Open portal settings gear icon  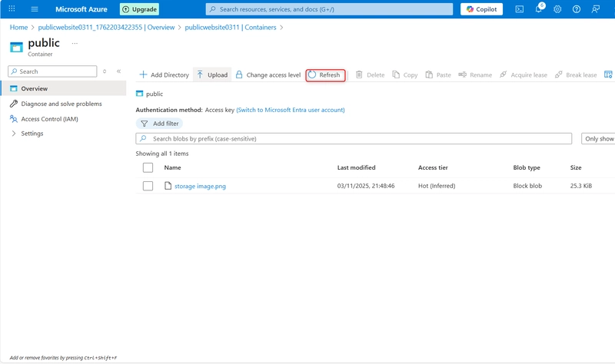557,9
